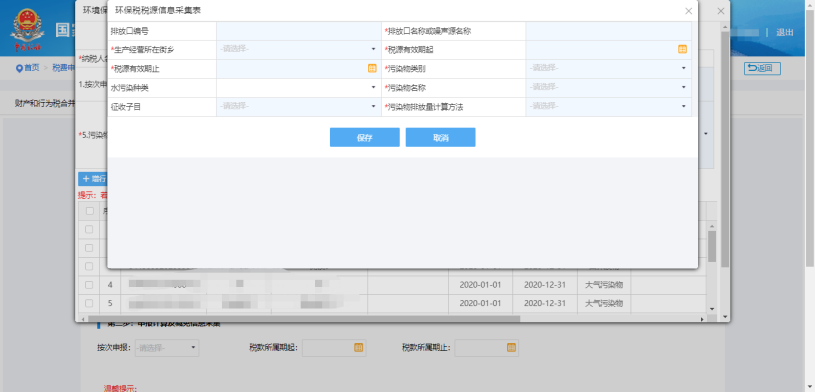Viewport: 815px width, 392px height.
Task: Open calendar for 税款所属期起 date
Action: [x=359, y=347]
